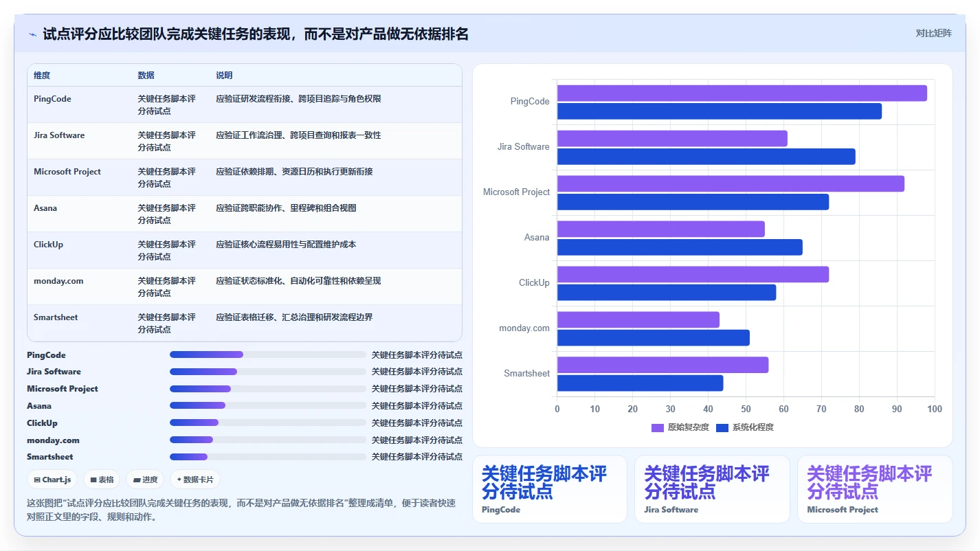Click the monday.com progress bar
Viewport: 980px width, 551px height.
[268, 440]
